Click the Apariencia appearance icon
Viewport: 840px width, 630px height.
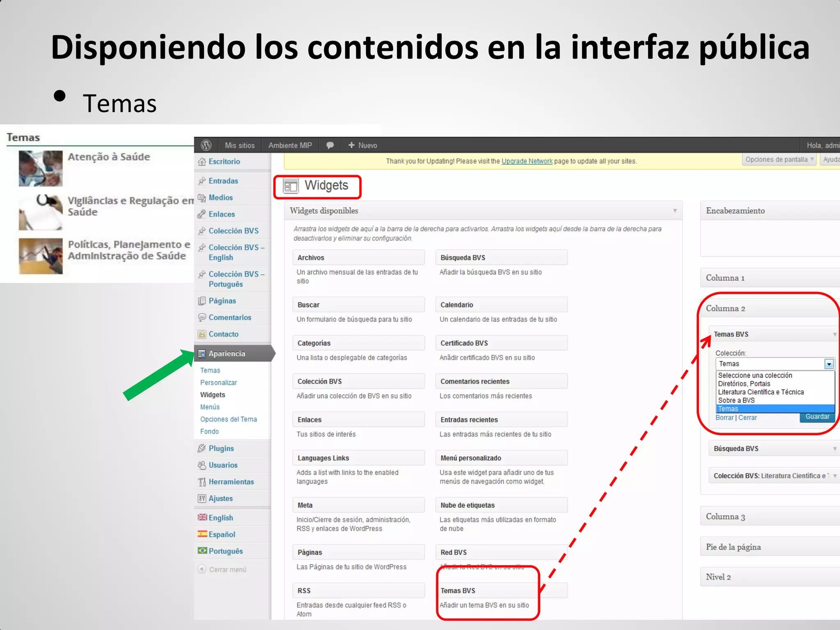coord(202,354)
